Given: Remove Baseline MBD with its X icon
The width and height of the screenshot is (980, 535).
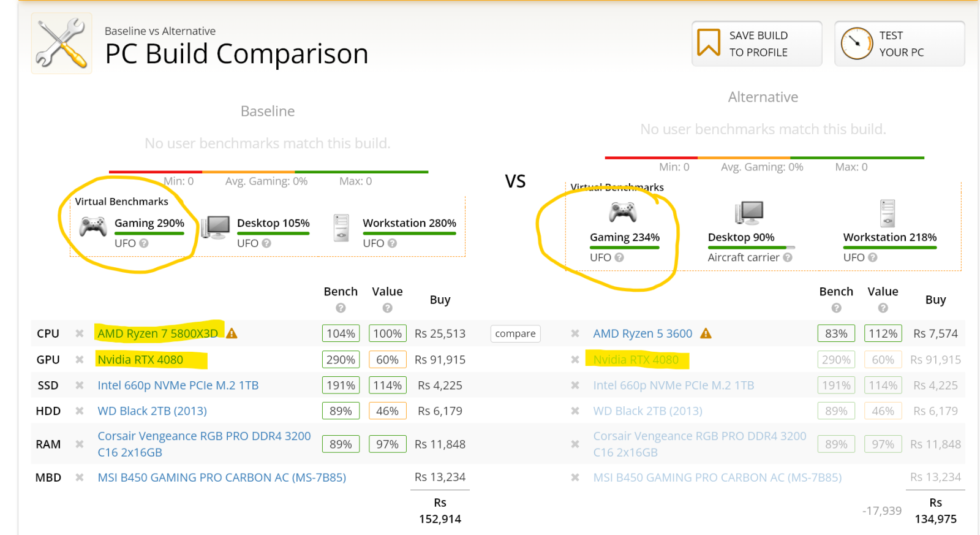Looking at the screenshot, I should tap(79, 477).
